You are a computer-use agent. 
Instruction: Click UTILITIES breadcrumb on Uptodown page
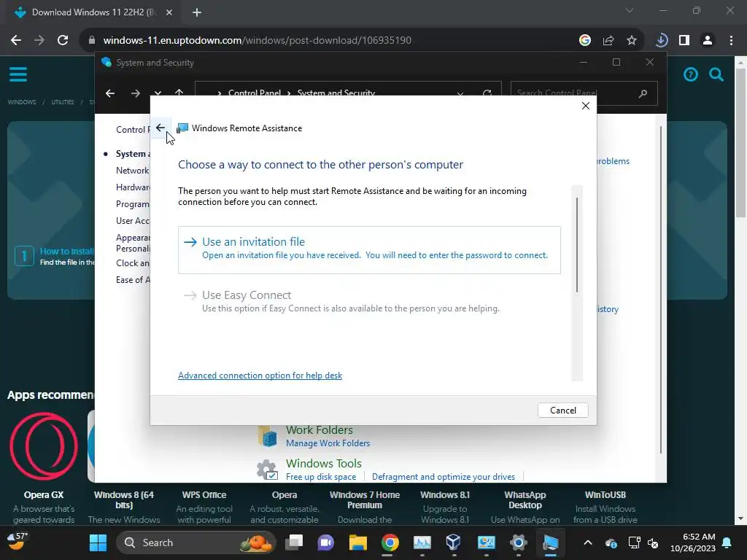[x=63, y=102]
